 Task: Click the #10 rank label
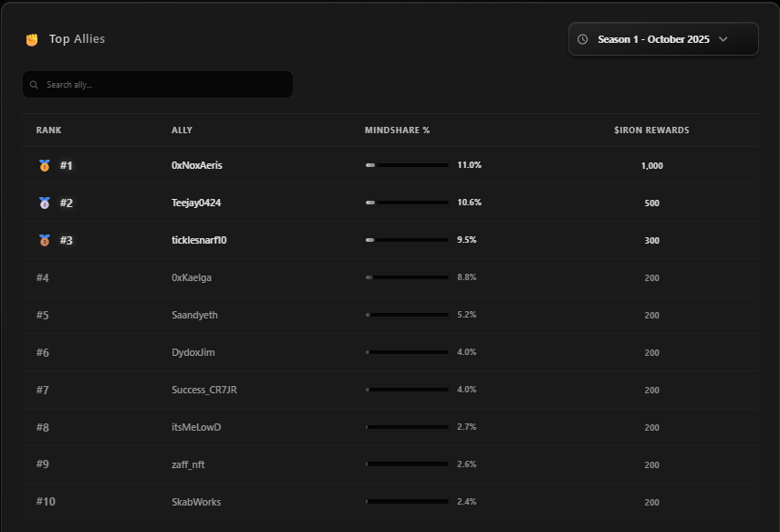(46, 501)
